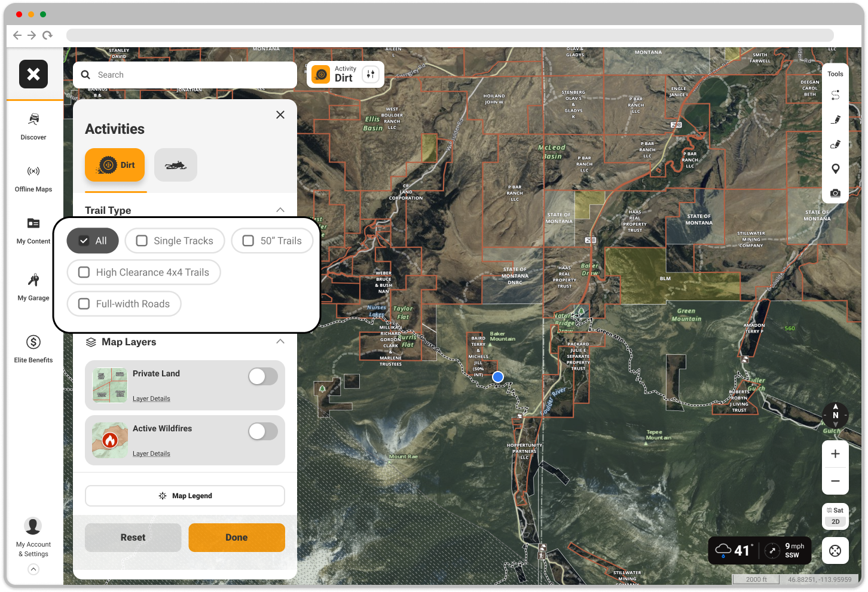Reload the browser page

(48, 35)
